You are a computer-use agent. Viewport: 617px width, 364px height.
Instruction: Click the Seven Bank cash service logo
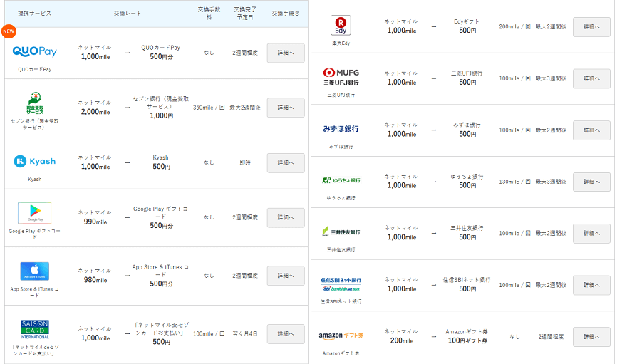(35, 103)
